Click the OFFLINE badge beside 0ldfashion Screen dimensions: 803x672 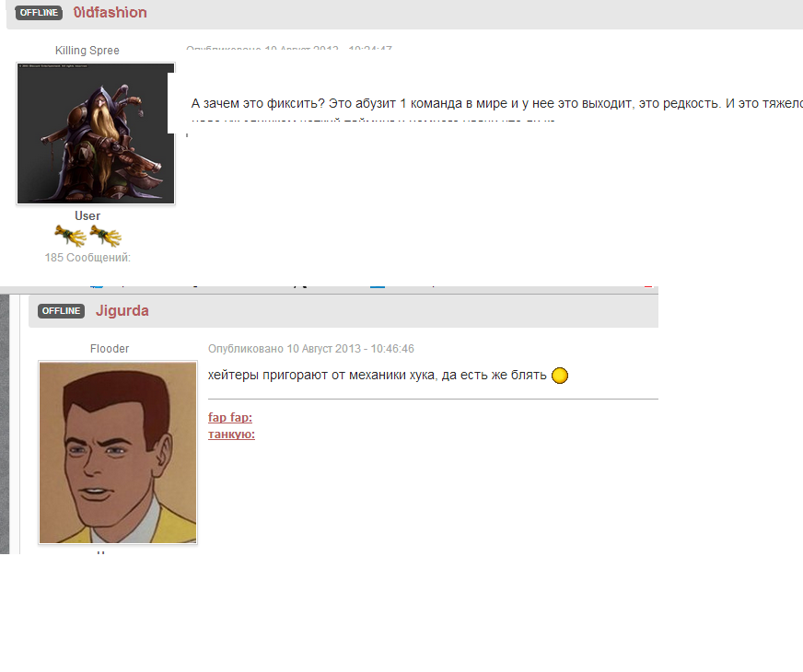tap(39, 13)
